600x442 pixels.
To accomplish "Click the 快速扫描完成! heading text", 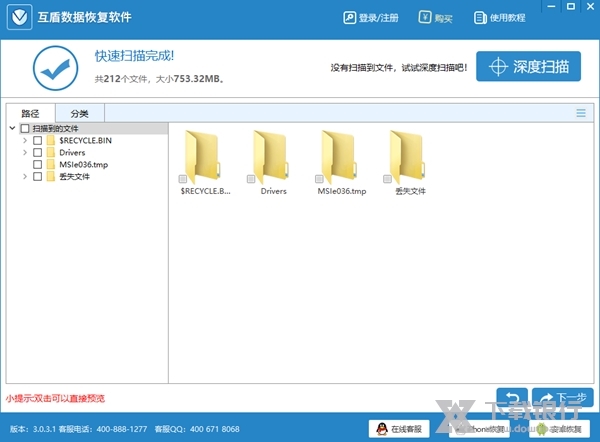I will [134, 56].
